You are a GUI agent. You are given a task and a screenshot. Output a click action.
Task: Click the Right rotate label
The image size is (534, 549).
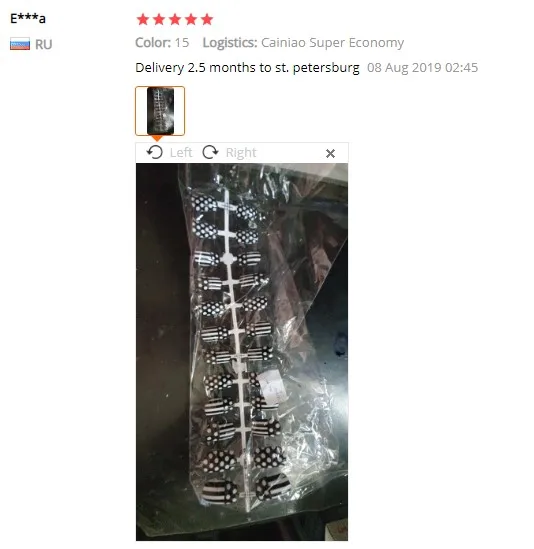click(x=241, y=153)
